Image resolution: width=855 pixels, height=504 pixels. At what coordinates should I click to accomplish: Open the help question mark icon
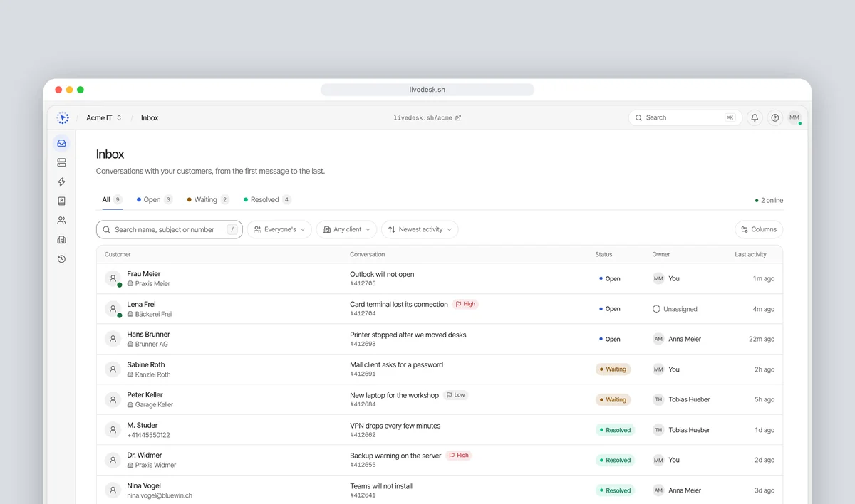pos(775,117)
